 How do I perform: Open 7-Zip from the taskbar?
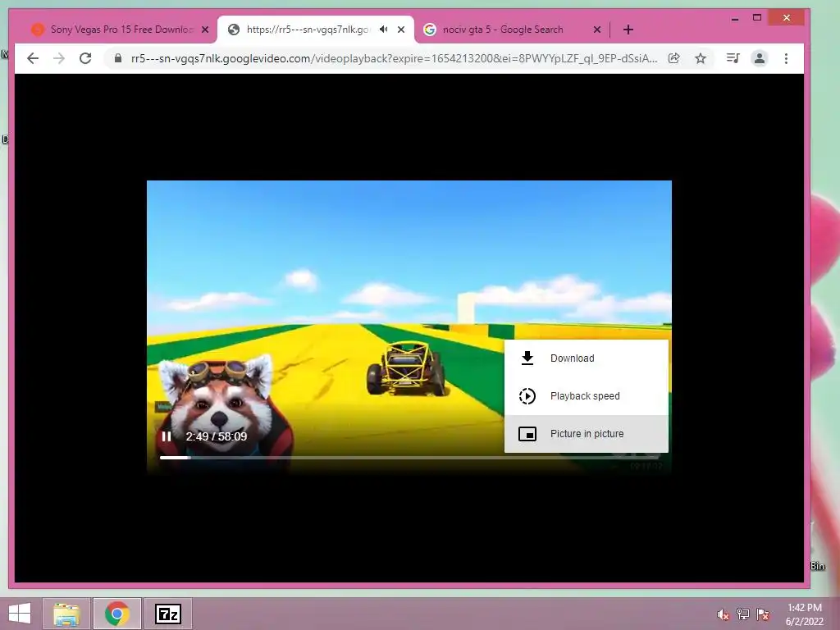[167, 614]
